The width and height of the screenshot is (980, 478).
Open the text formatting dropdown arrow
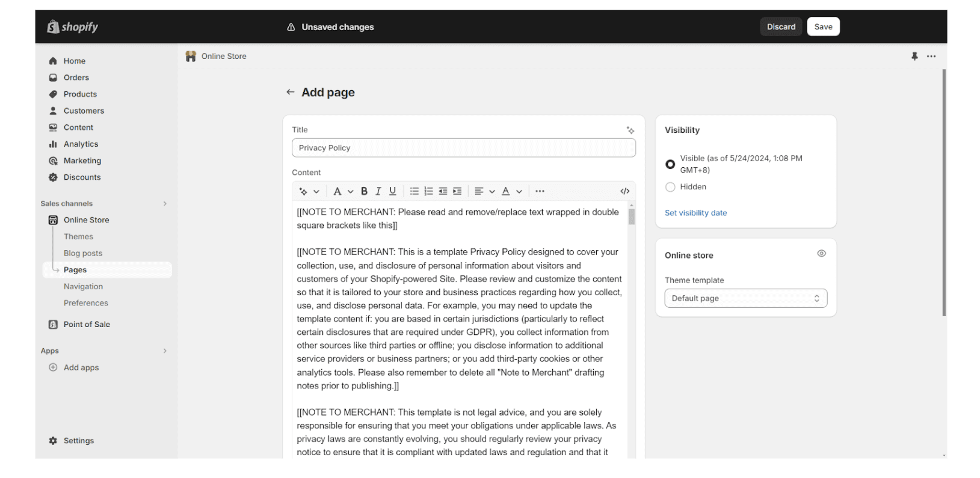[350, 192]
